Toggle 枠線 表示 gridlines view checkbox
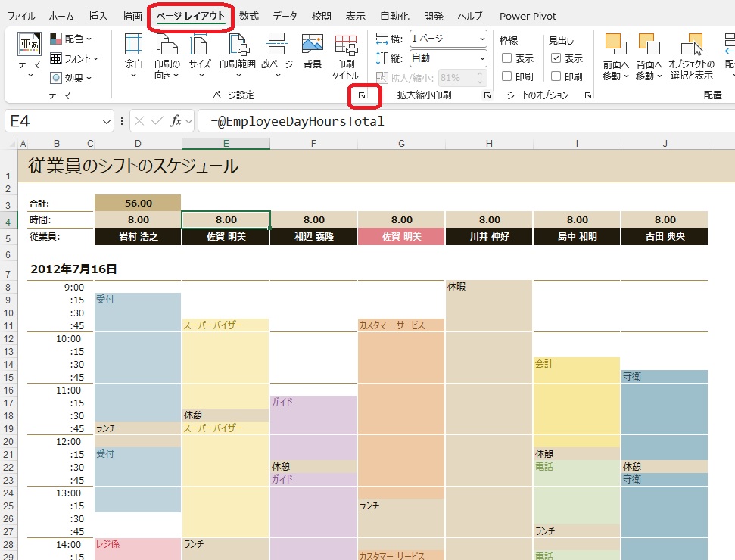Screen dimensions: 735x560 tap(507, 58)
